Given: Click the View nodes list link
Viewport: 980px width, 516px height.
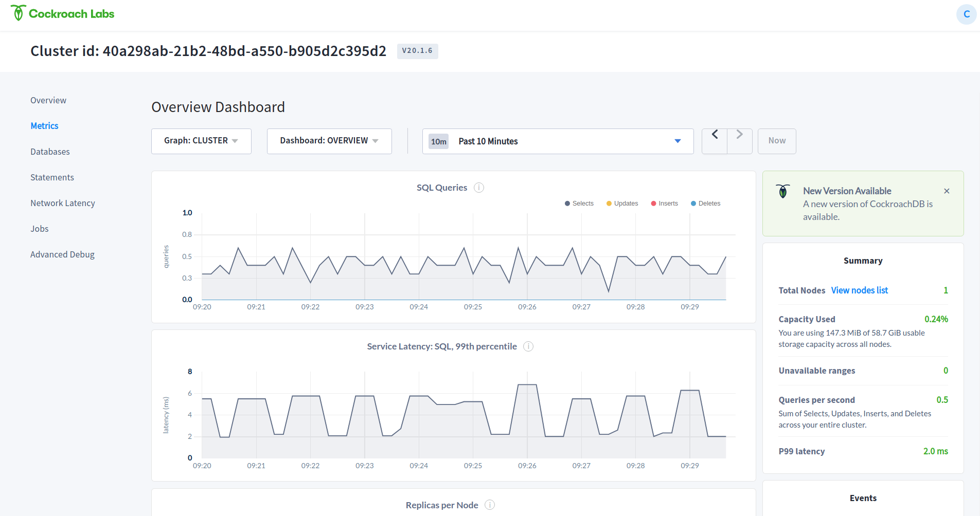Looking at the screenshot, I should coord(859,290).
